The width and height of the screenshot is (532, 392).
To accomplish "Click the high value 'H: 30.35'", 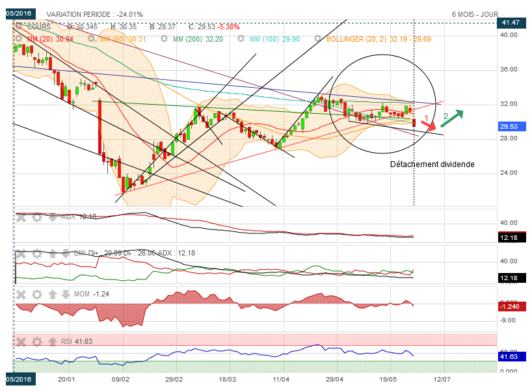I will pyautogui.click(x=124, y=27).
